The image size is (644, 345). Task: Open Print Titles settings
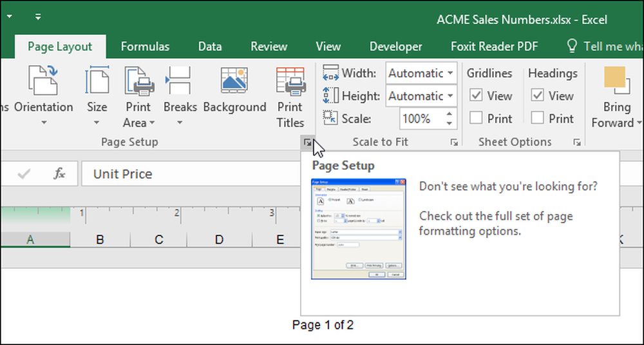coord(290,97)
